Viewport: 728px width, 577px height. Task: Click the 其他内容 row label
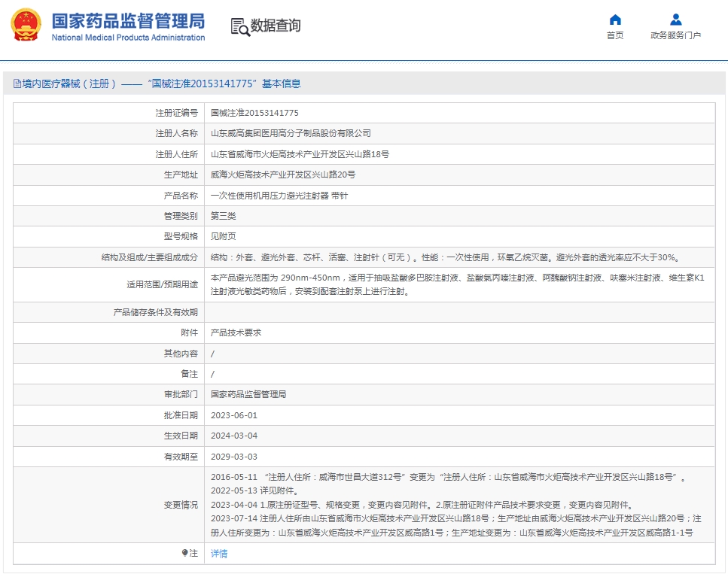(x=181, y=354)
